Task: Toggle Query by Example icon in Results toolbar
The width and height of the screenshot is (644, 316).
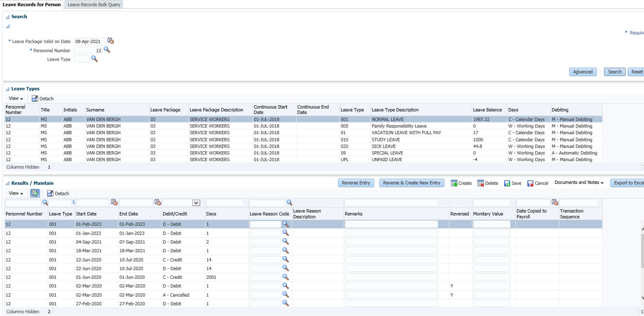Action: pos(35,193)
